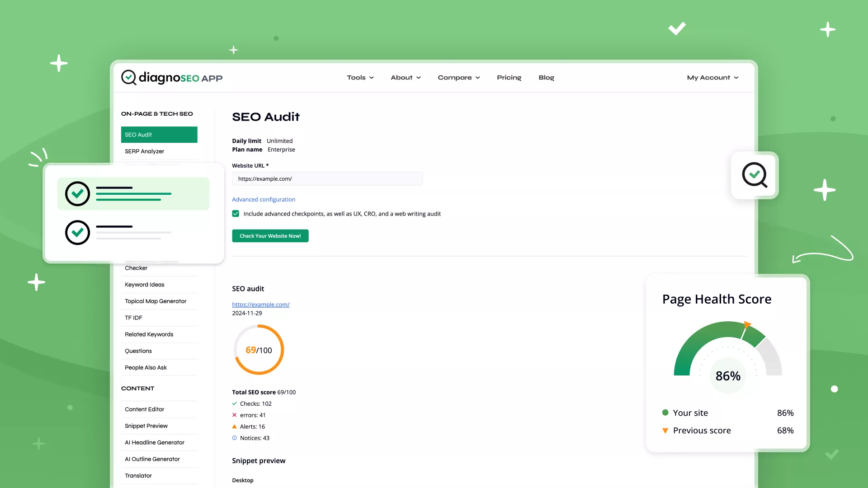Expand the My Account dropdown
This screenshot has width=868, height=488.
712,78
